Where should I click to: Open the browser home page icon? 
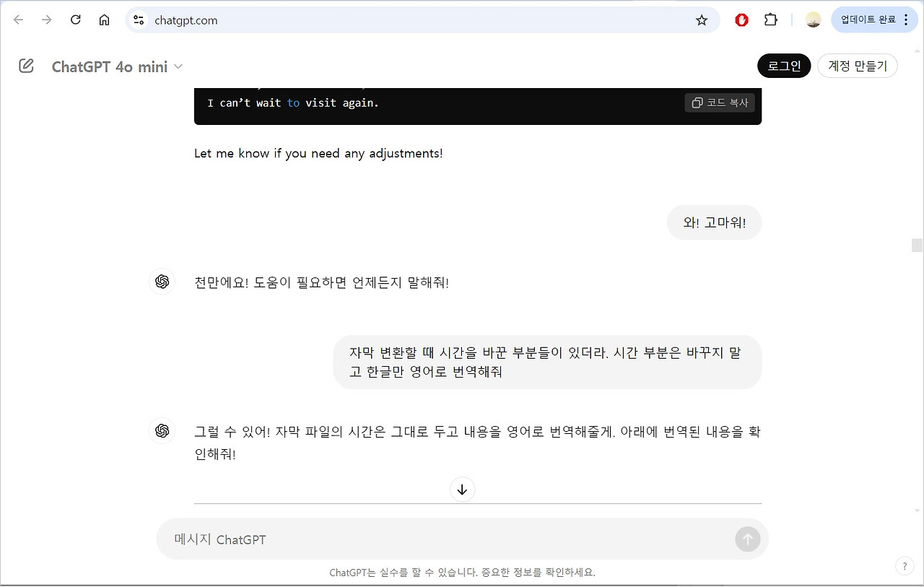pos(104,20)
